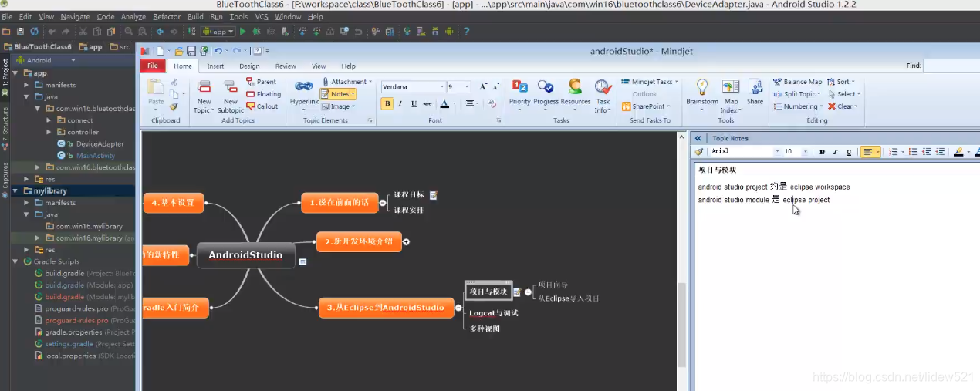The width and height of the screenshot is (980, 391).
Task: Click the Undo arrow in Mindjet quick access bar
Action: (218, 51)
